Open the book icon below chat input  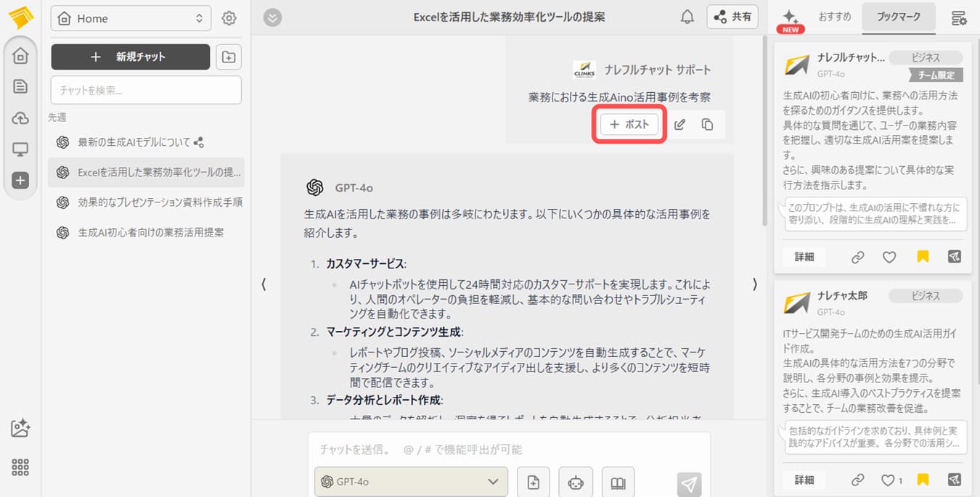tap(618, 482)
